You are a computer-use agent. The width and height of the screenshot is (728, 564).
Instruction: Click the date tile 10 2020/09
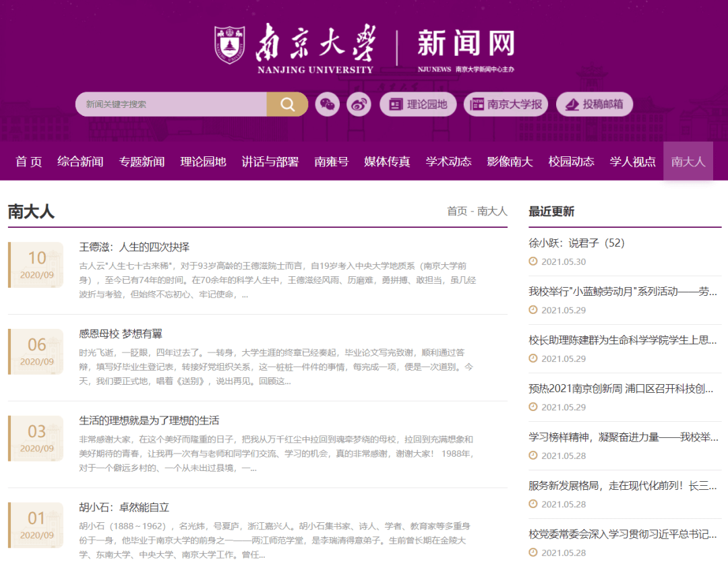pyautogui.click(x=36, y=265)
